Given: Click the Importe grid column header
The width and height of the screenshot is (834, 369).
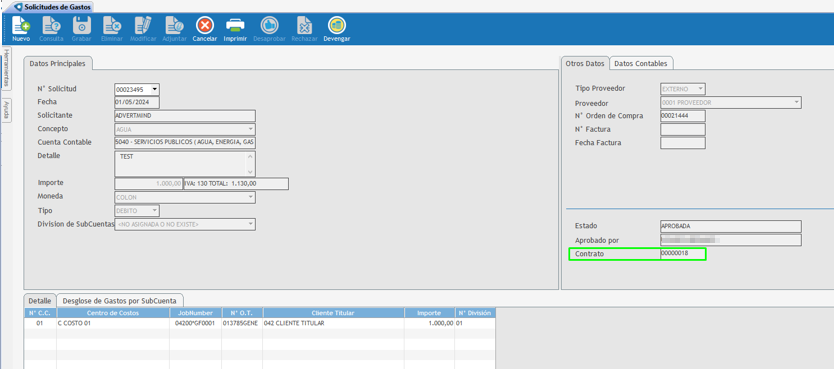Looking at the screenshot, I should (x=430, y=313).
